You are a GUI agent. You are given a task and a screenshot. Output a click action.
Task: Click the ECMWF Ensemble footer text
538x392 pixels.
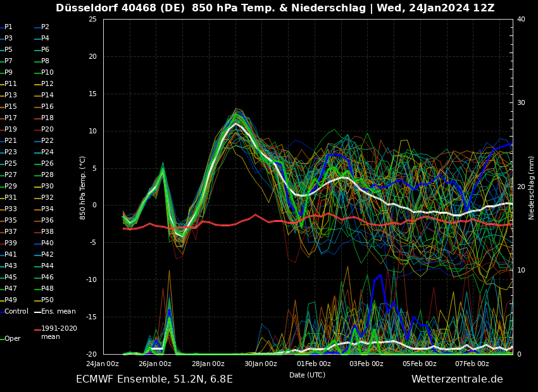click(154, 379)
